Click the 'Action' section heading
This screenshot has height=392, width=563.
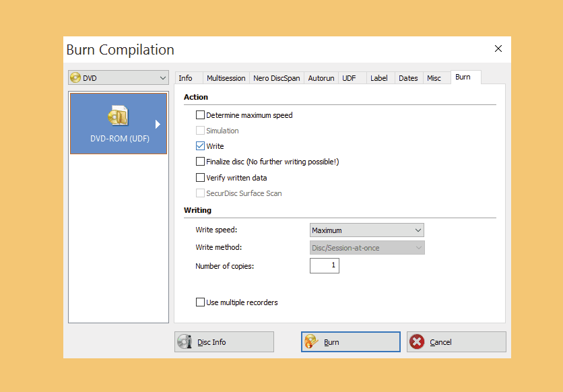tap(196, 97)
